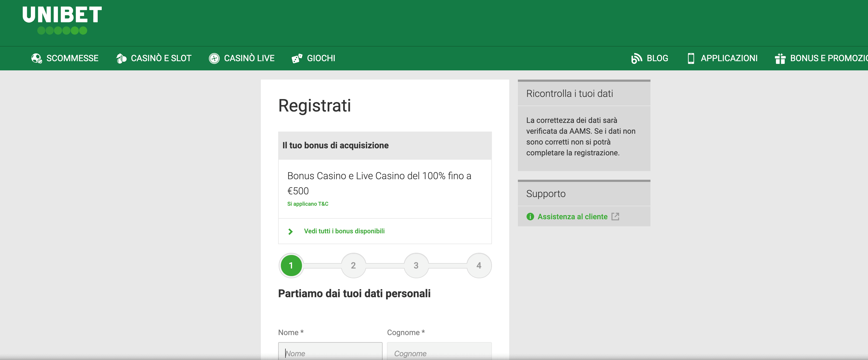Go to Casinò Live

coord(242,58)
